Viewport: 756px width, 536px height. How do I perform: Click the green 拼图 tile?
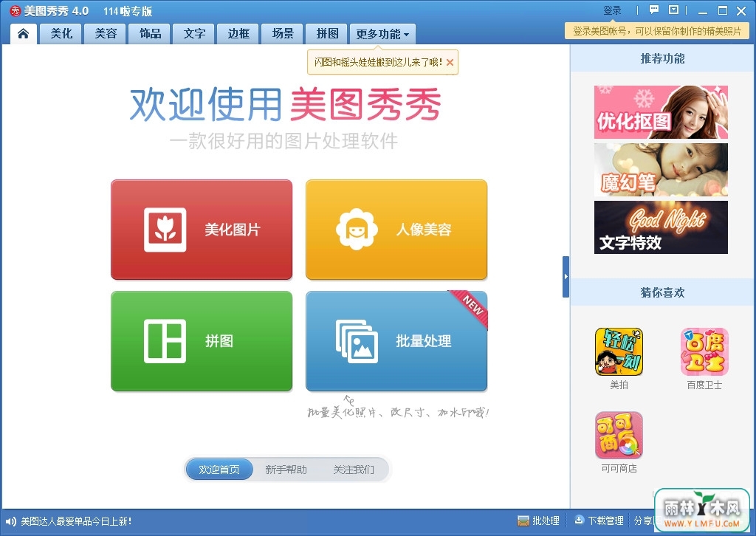pos(202,341)
